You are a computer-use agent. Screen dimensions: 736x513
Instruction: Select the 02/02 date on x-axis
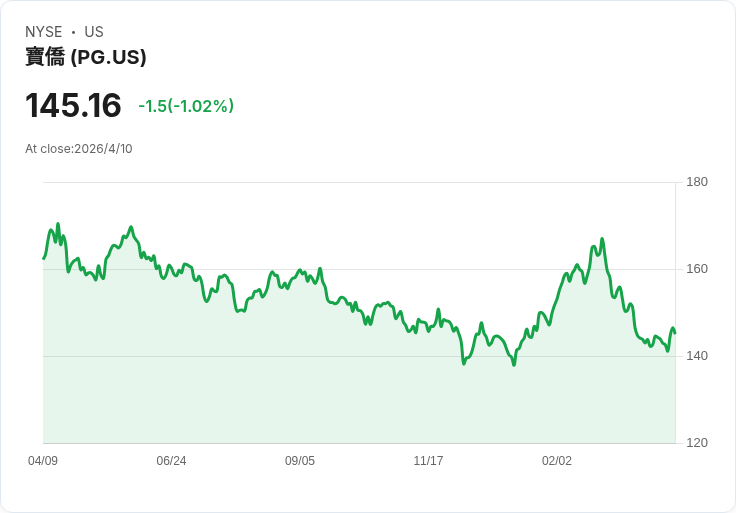click(557, 461)
